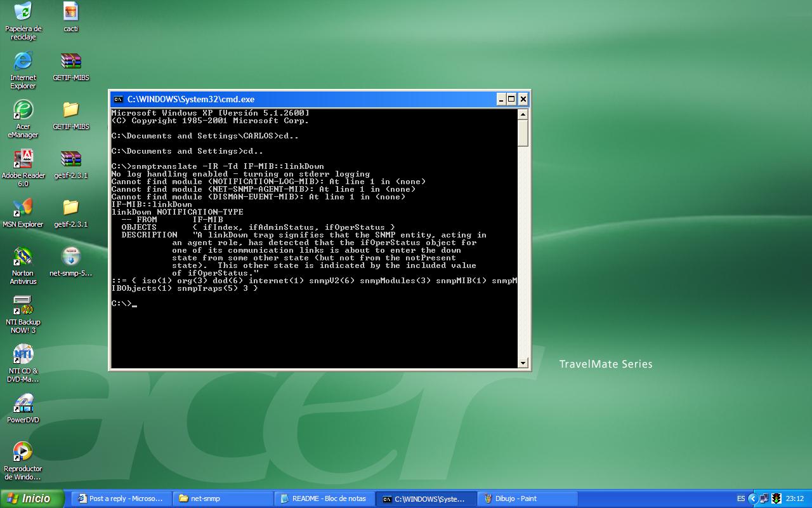
Task: Show hidden tray icons arrow
Action: [x=752, y=498]
